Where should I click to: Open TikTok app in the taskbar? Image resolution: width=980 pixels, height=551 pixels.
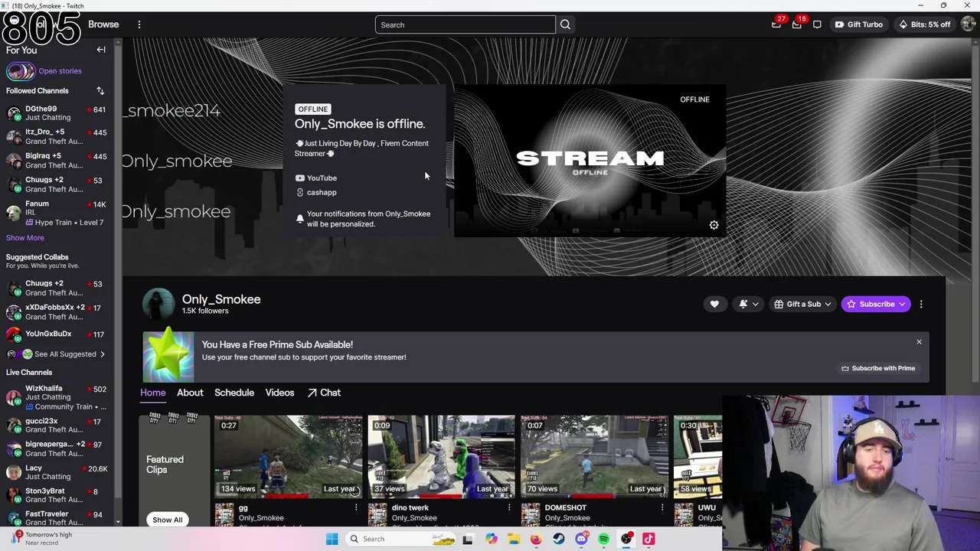[648, 539]
